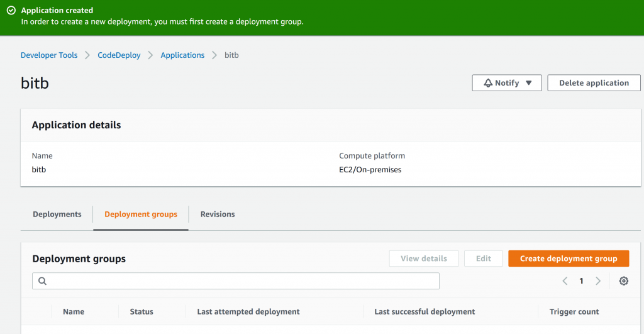Screen dimensions: 644x334
Task: Click EC2/On-premises compute platform value
Action: coord(370,170)
